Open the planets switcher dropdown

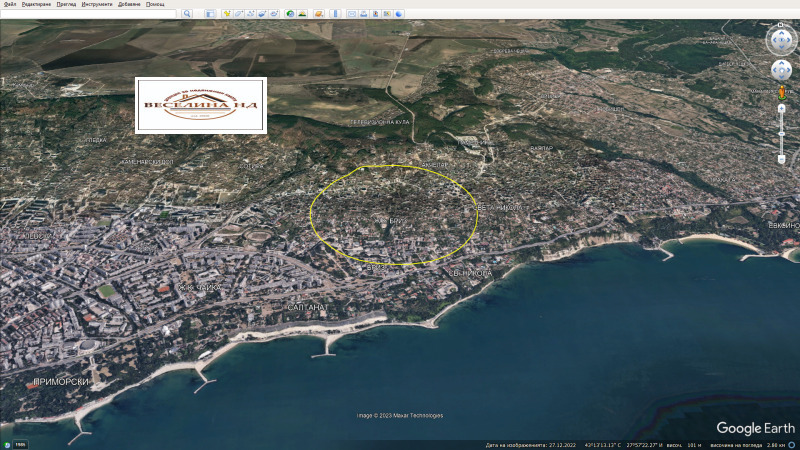pyautogui.click(x=318, y=14)
